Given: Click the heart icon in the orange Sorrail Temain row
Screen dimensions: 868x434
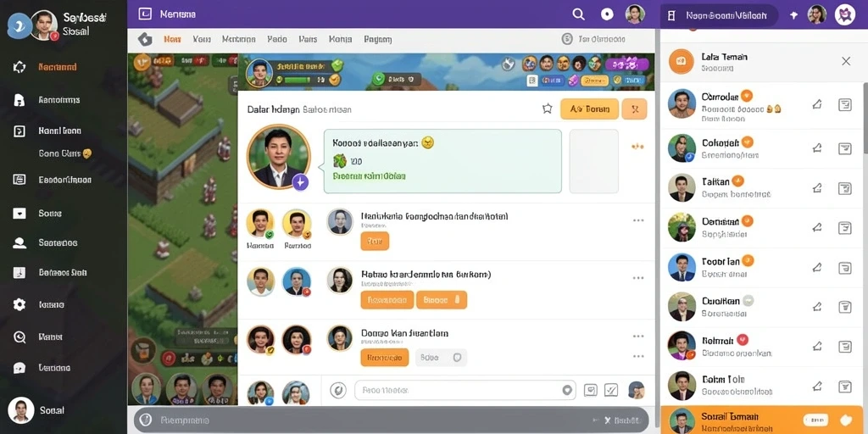Looking at the screenshot, I should tap(845, 420).
